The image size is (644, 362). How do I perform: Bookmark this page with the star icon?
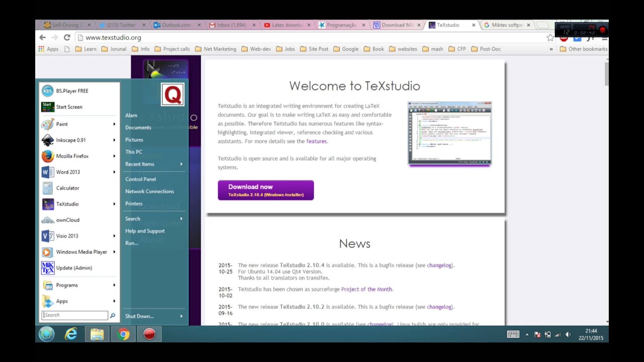pyautogui.click(x=550, y=38)
